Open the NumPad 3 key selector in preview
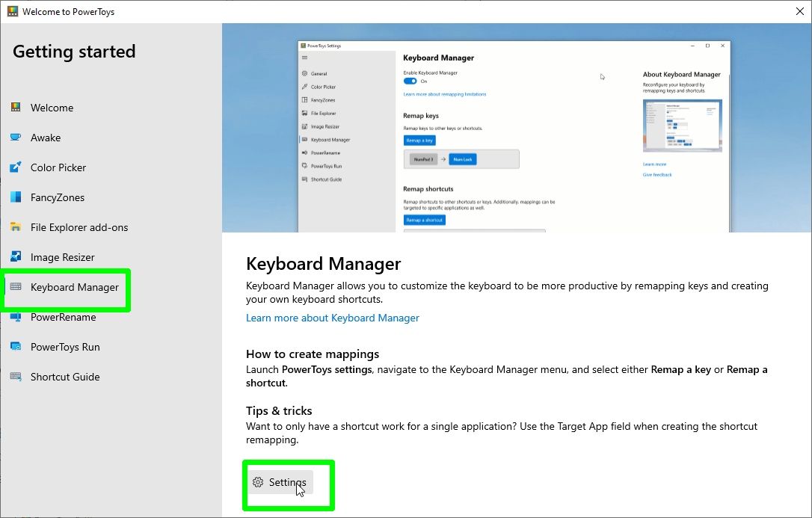The width and height of the screenshot is (812, 518). [423, 159]
